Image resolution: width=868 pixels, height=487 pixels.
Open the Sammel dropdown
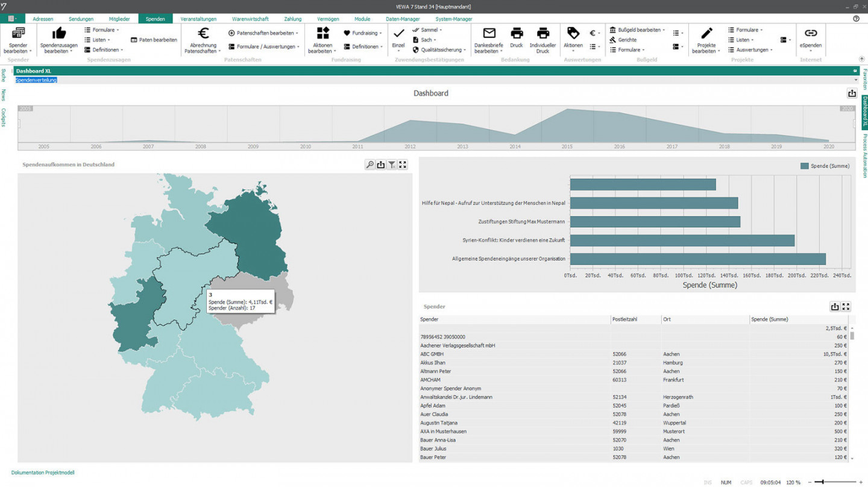pos(427,30)
